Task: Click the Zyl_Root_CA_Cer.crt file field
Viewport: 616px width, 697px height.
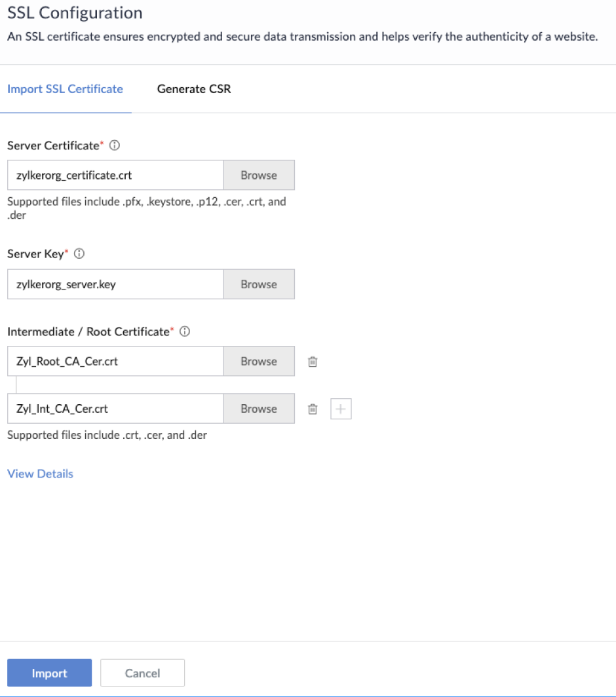Action: tap(115, 362)
